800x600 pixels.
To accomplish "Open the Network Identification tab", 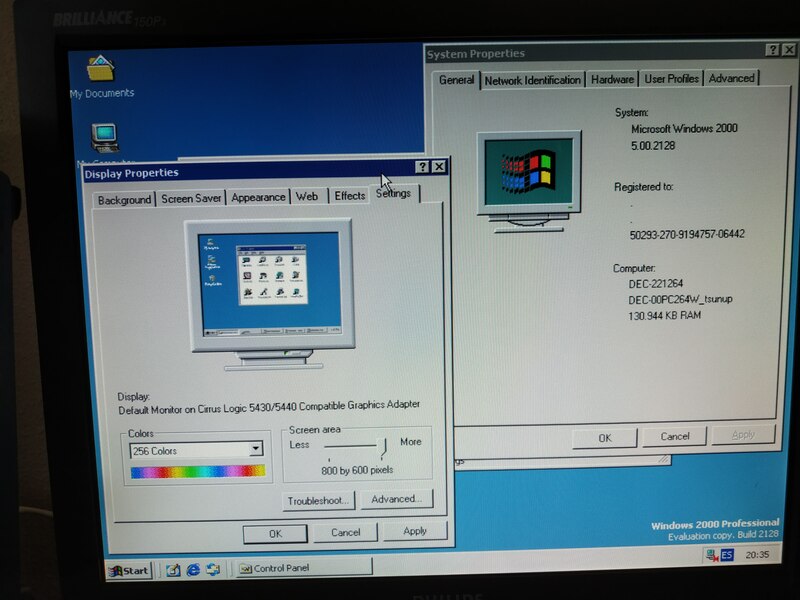I will [532, 81].
